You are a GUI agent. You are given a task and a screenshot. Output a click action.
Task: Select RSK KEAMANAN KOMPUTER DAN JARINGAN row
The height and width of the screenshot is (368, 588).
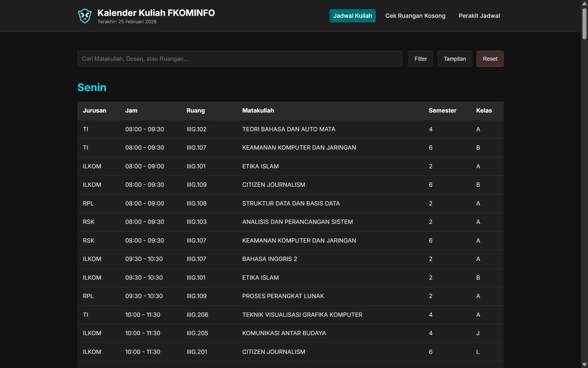click(x=291, y=240)
